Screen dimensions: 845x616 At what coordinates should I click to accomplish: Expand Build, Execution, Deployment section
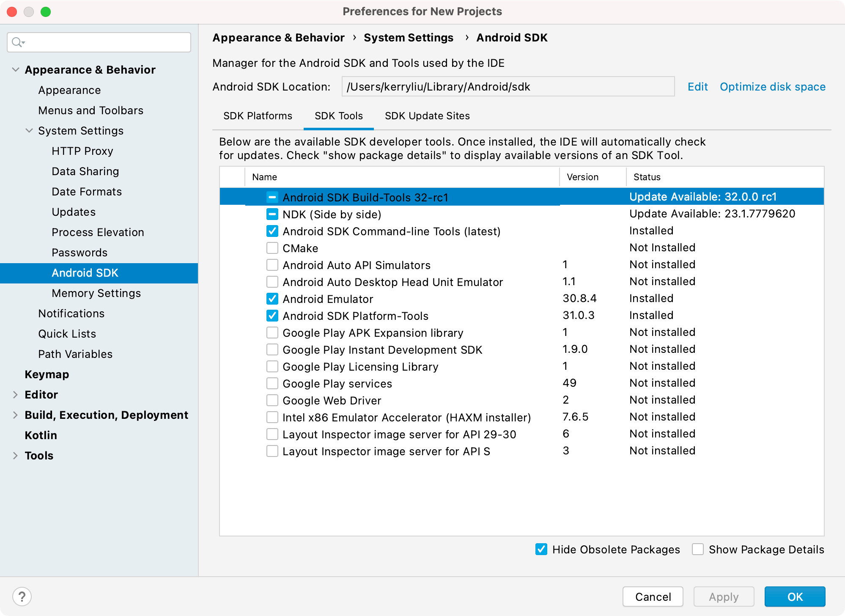16,415
